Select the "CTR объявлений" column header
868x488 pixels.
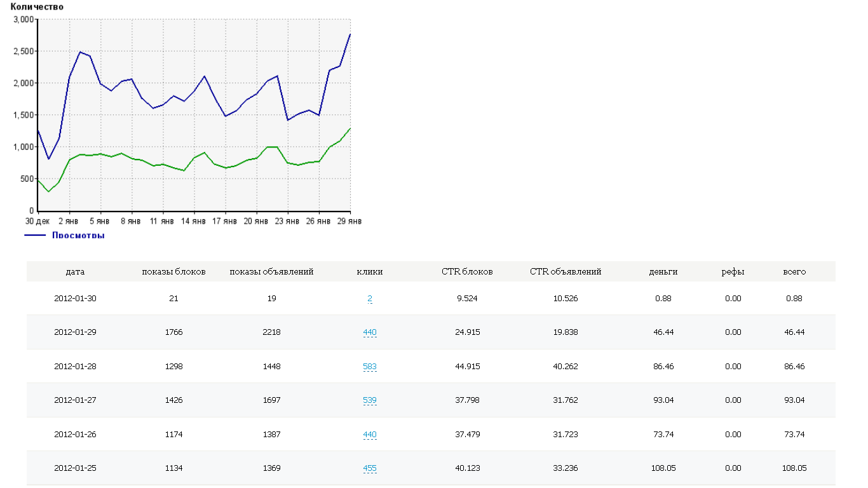(566, 271)
